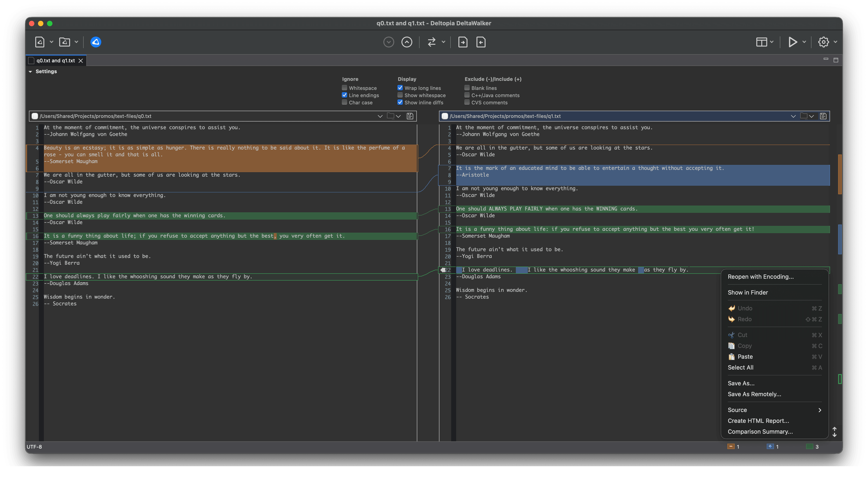
Task: Click blue overview marker on right ruler
Action: click(x=840, y=239)
